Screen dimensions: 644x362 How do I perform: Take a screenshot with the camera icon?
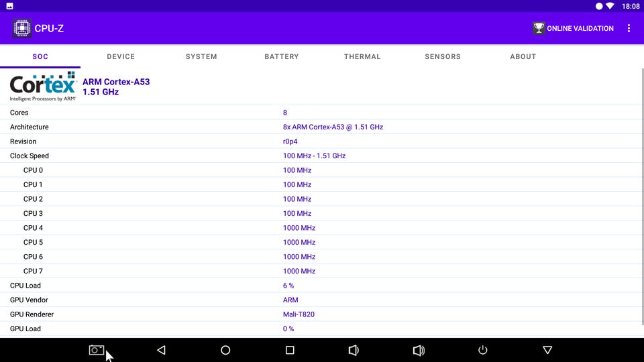97,350
